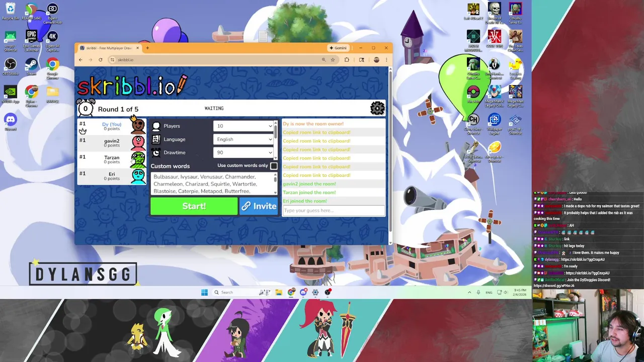Image resolution: width=644 pixels, height=362 pixels.
Task: Select player gavin2 in player list
Action: (x=112, y=143)
